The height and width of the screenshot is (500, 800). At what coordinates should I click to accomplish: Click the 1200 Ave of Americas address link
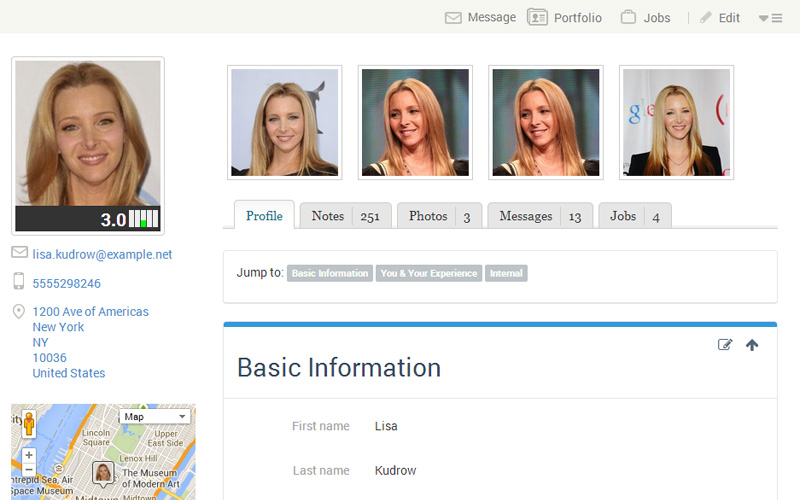point(90,311)
